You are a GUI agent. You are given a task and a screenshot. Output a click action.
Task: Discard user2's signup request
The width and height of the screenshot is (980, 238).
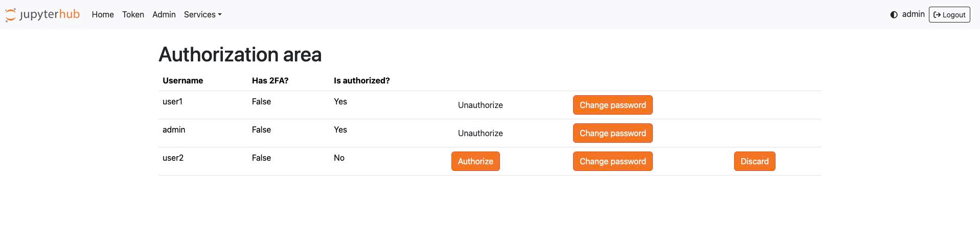[x=754, y=161]
